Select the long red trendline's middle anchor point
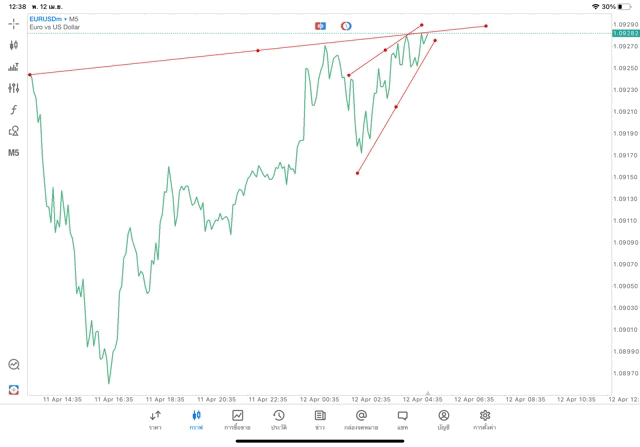The width and height of the screenshot is (640, 447). click(x=258, y=50)
